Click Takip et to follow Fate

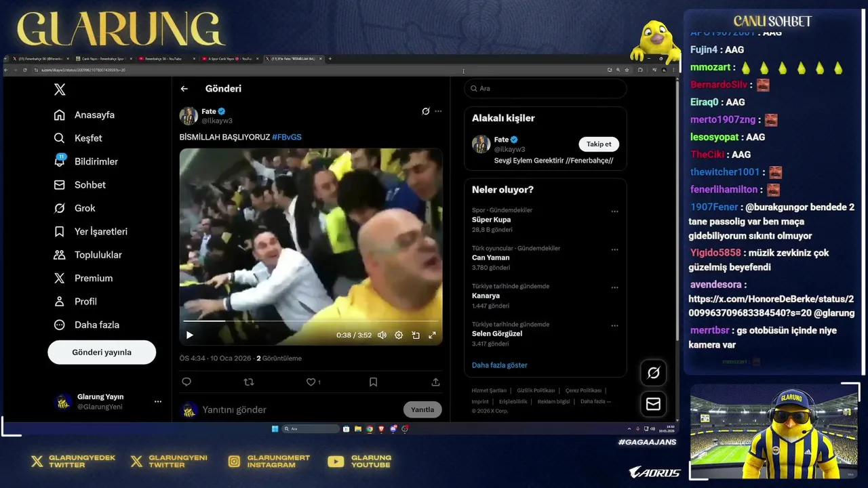[599, 144]
